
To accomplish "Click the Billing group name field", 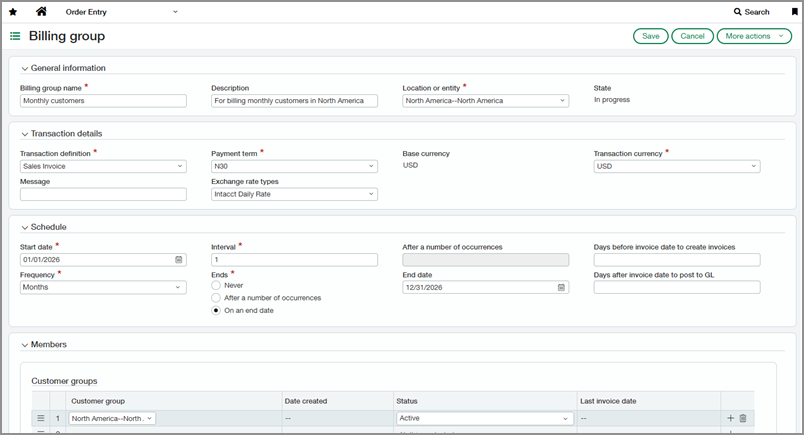I will click(103, 101).
